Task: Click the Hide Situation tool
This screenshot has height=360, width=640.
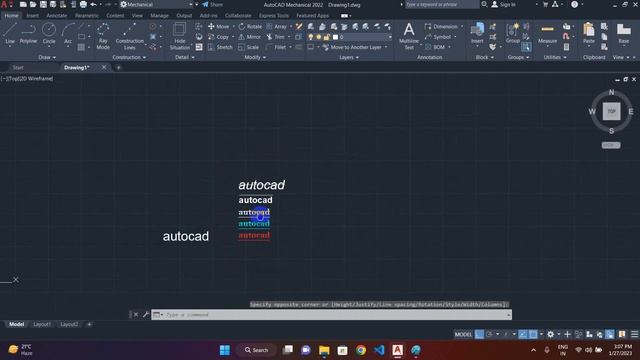Action: 180,36
